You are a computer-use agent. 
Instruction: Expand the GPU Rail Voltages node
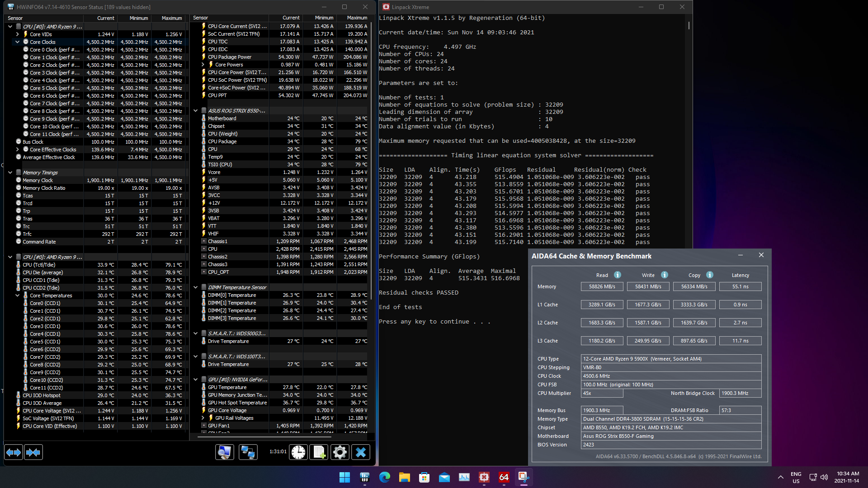(203, 418)
